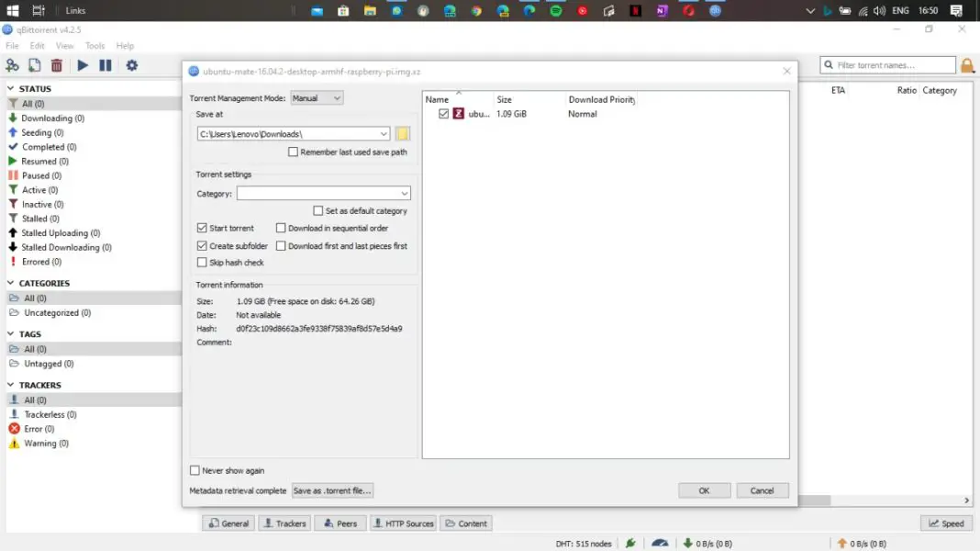Click the Add torrent file icon
The width and height of the screenshot is (980, 551).
tap(34, 65)
